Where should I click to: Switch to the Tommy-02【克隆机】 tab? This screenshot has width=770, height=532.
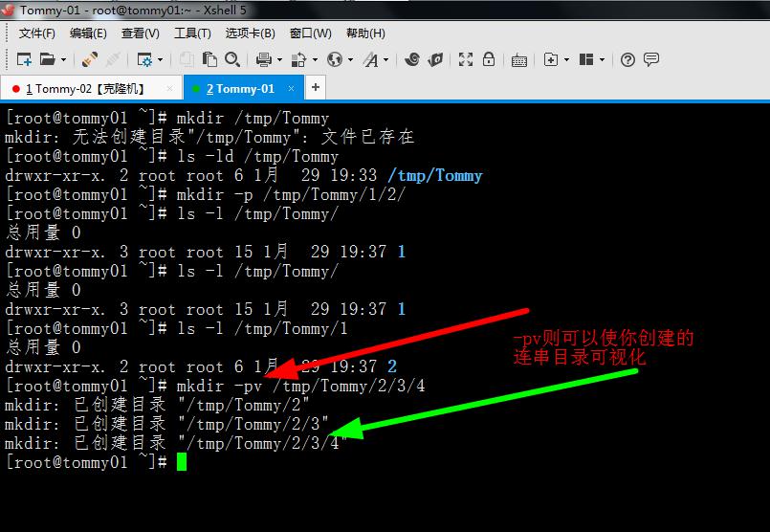click(x=91, y=88)
